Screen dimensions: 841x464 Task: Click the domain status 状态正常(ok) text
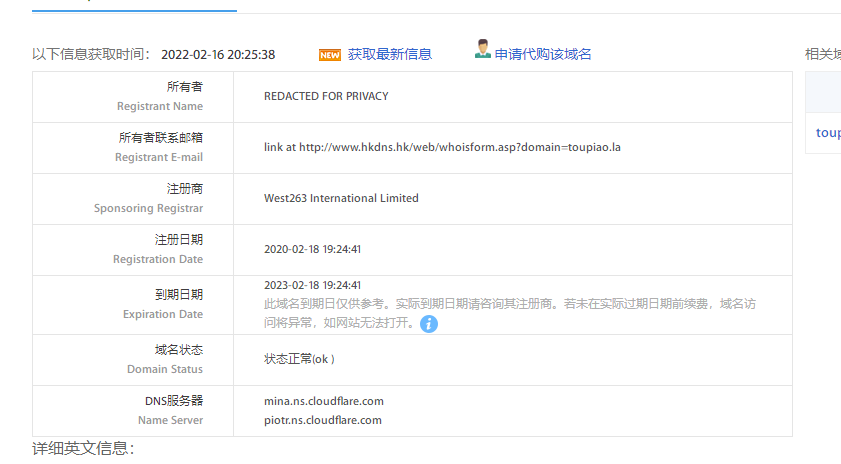point(299,359)
